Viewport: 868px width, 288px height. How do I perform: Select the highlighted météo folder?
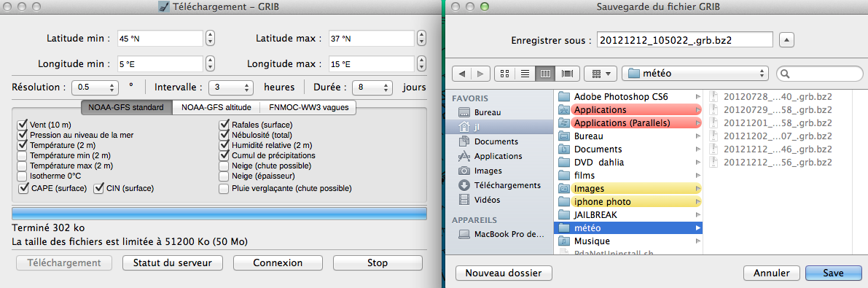628,227
